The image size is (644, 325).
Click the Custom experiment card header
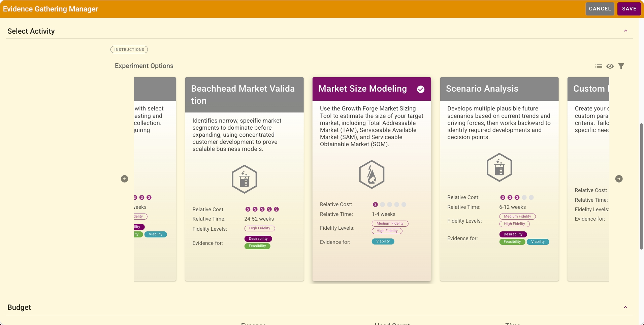tap(588, 89)
